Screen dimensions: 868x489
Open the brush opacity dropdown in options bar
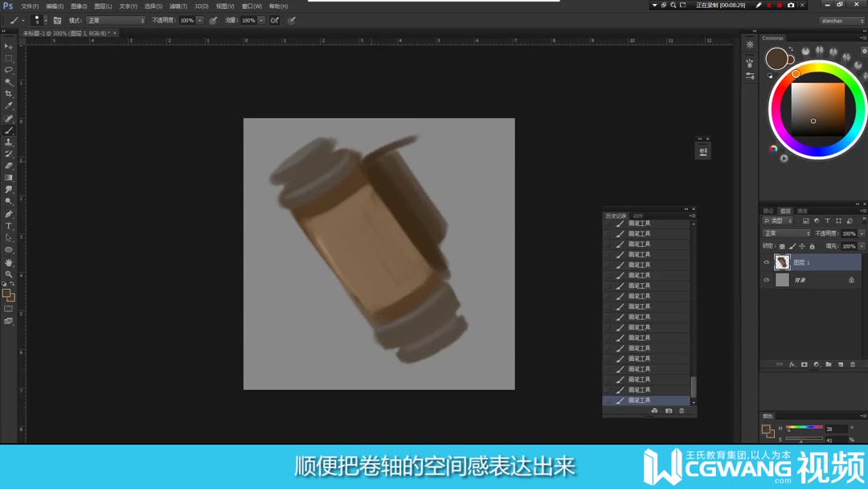(199, 20)
